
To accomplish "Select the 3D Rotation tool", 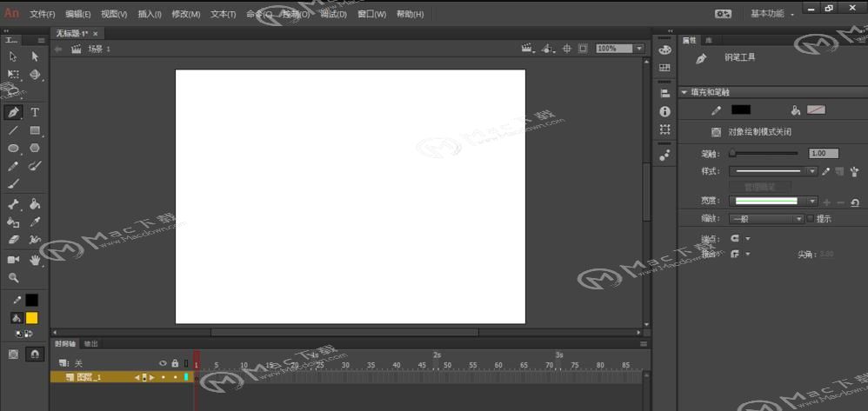I will pyautogui.click(x=35, y=74).
